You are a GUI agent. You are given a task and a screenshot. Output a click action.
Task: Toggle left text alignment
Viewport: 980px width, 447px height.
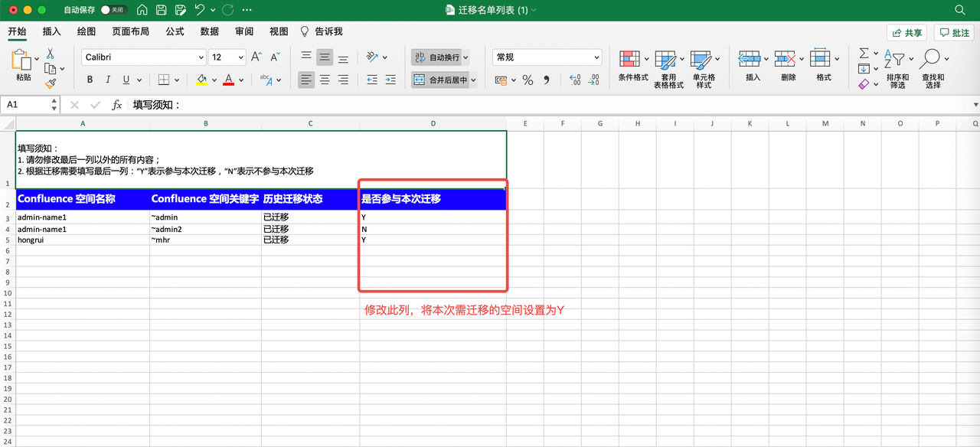pos(306,80)
